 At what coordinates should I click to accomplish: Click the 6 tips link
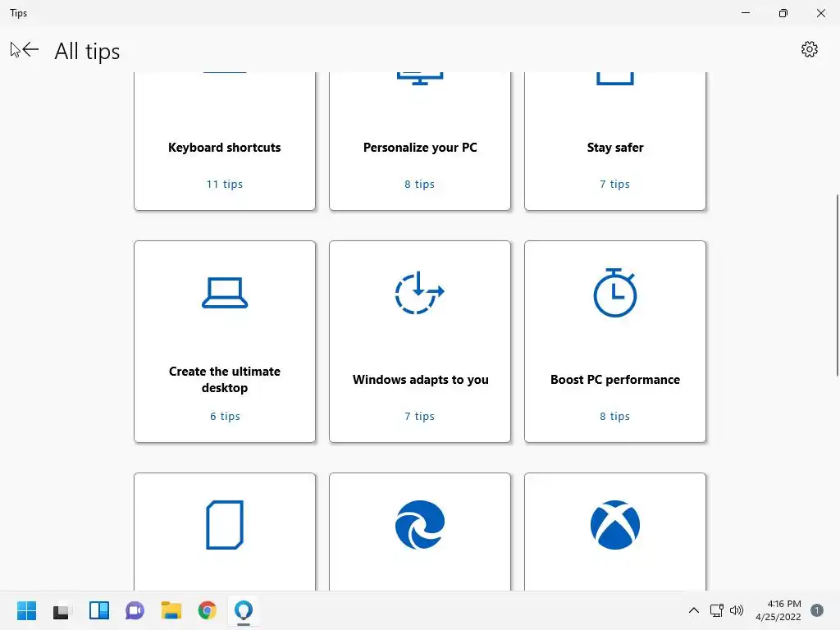point(225,416)
